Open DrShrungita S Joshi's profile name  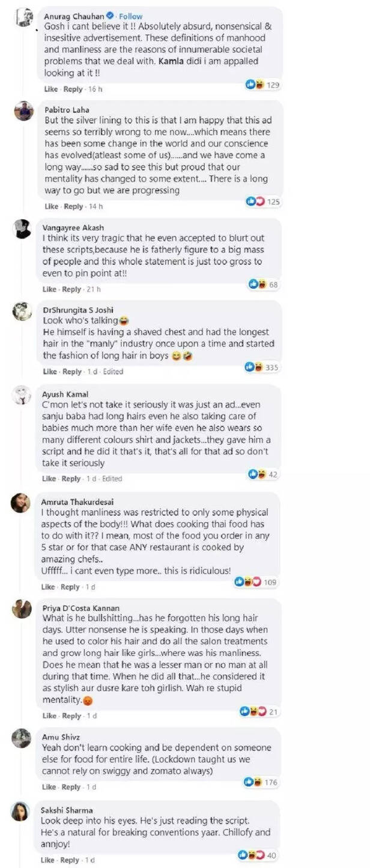(69, 310)
